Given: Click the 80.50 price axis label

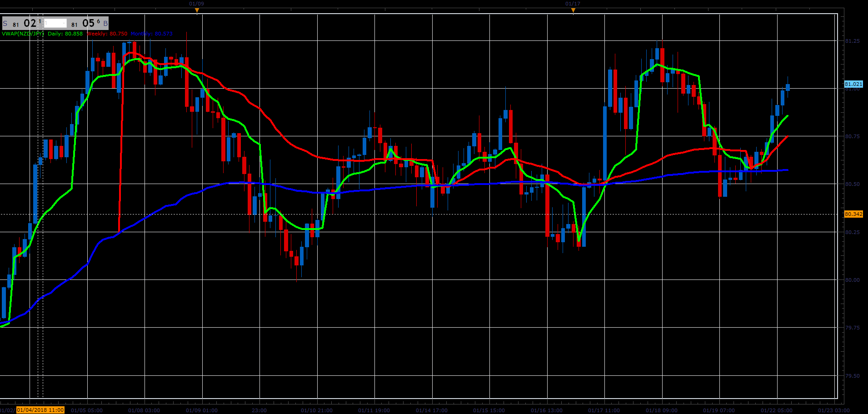Looking at the screenshot, I should [852, 184].
